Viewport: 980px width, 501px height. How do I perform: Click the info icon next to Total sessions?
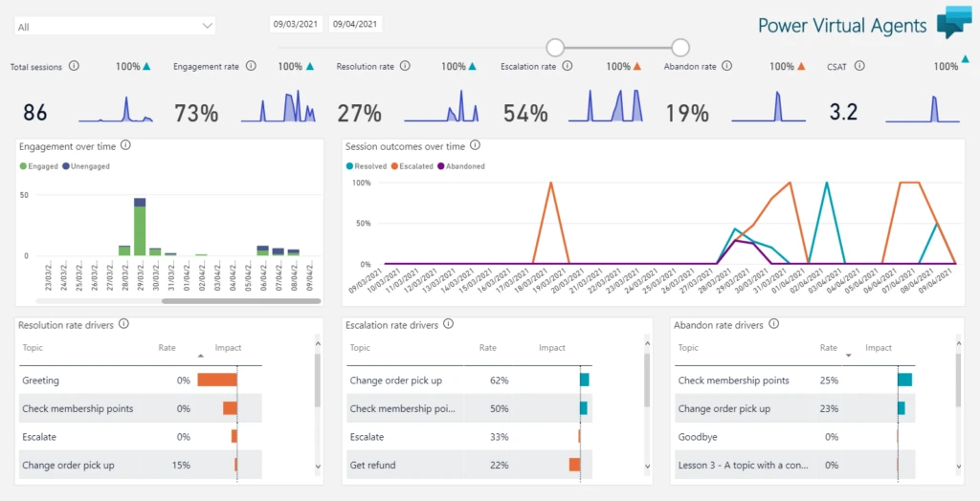(74, 67)
